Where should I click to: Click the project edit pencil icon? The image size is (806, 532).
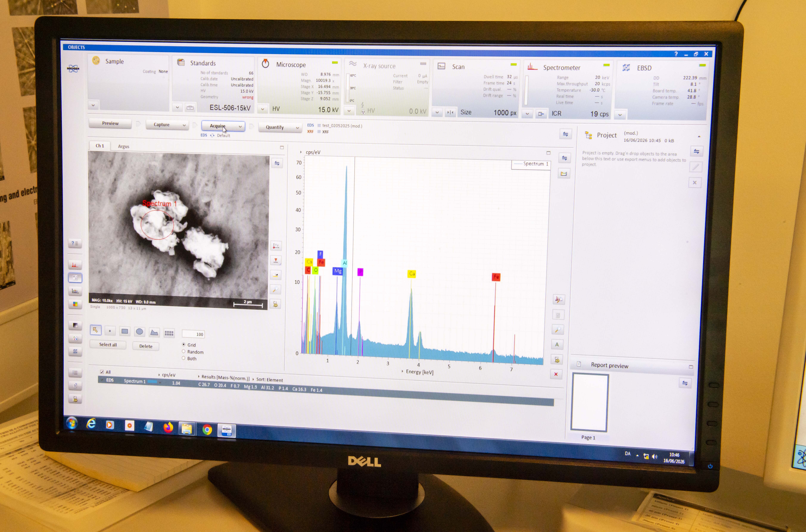click(696, 167)
